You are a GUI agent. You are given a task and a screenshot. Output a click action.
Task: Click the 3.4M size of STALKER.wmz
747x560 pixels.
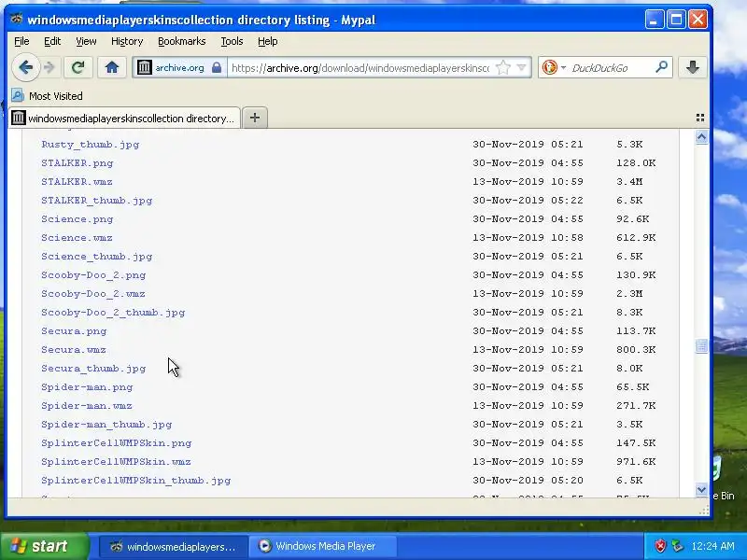(x=629, y=181)
